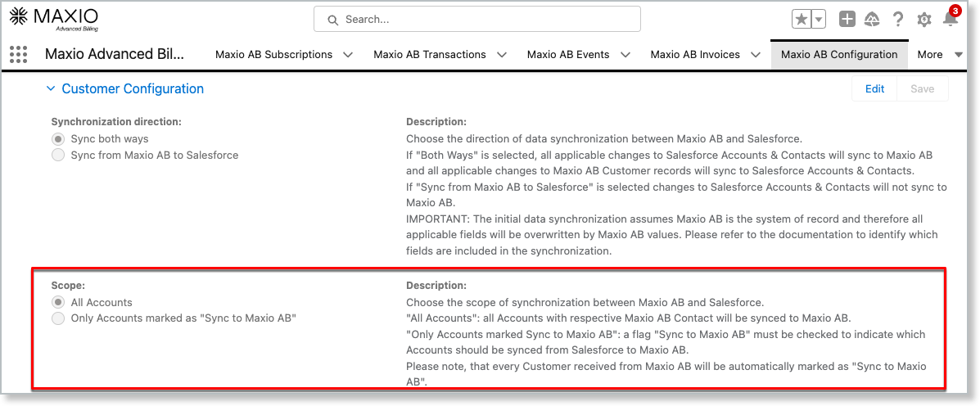
Task: Open the favorites list dropdown arrow
Action: tap(818, 19)
